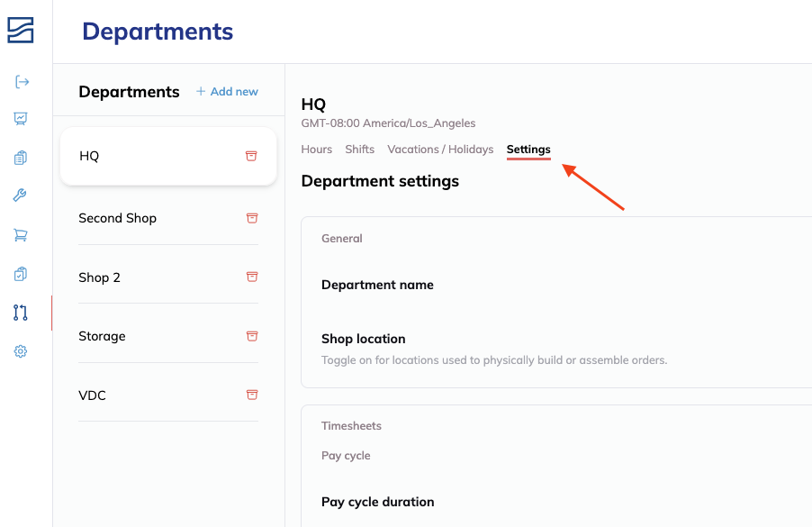
Task: Click the Add new department button
Action: click(x=227, y=92)
